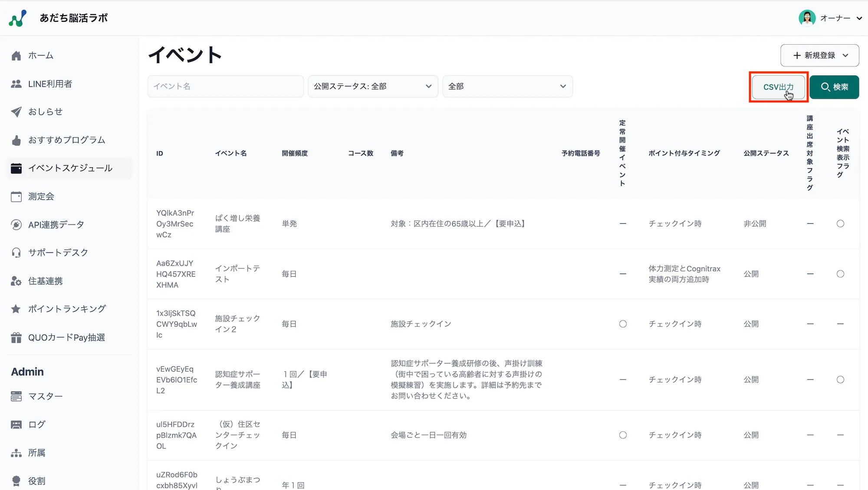Click the おしらせ megaphone icon
The width and height of the screenshot is (868, 490).
[x=16, y=111]
